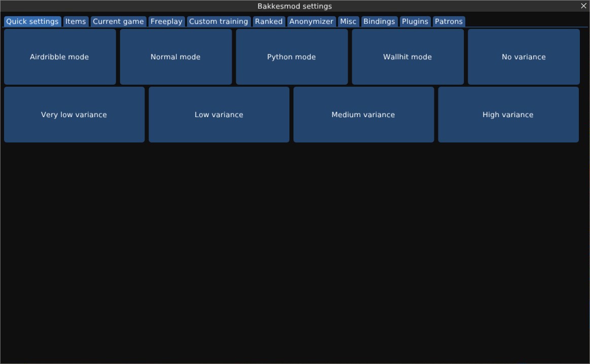590x364 pixels.
Task: Open the Plugins tab
Action: click(x=415, y=21)
